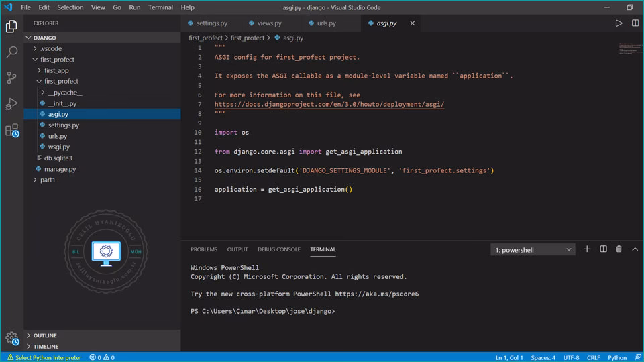
Task: Select asgi.py in the explorer tree
Action: tap(102, 114)
